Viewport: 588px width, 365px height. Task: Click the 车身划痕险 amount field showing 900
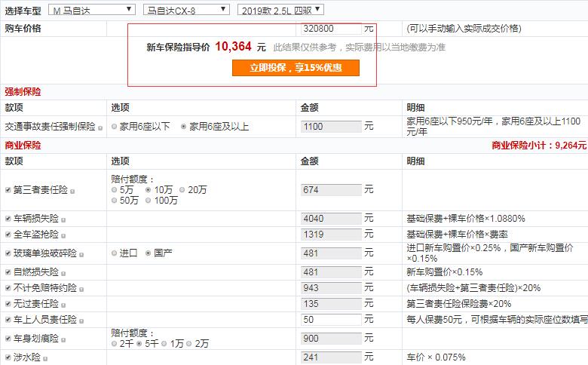[331, 339]
